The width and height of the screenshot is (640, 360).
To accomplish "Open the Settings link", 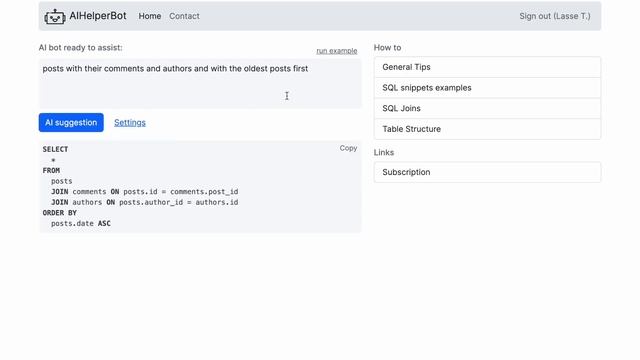I will pos(130,122).
